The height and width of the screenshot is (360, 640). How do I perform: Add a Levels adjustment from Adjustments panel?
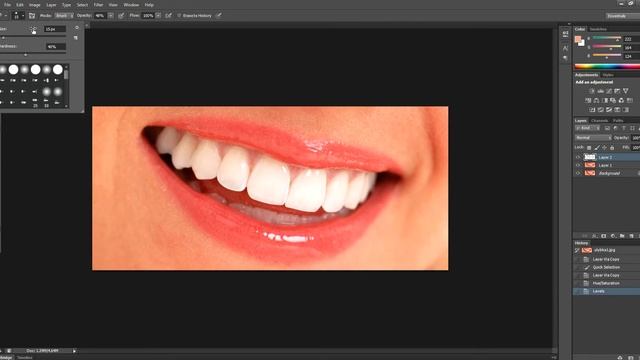pos(600,91)
